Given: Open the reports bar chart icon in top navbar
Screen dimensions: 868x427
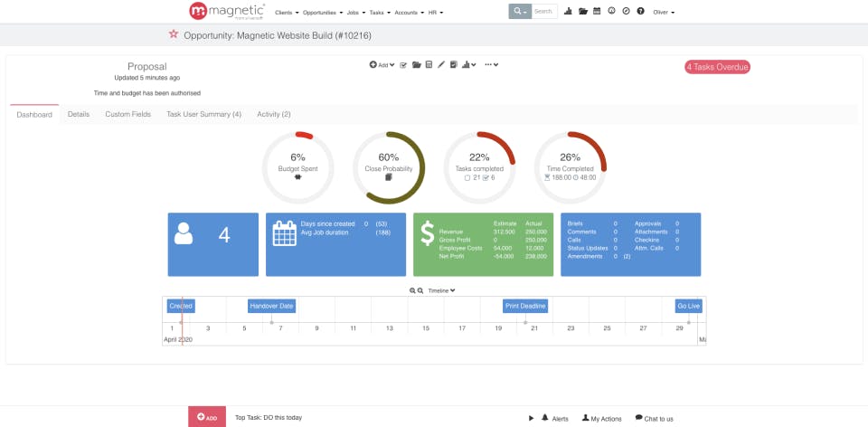Looking at the screenshot, I should point(568,11).
